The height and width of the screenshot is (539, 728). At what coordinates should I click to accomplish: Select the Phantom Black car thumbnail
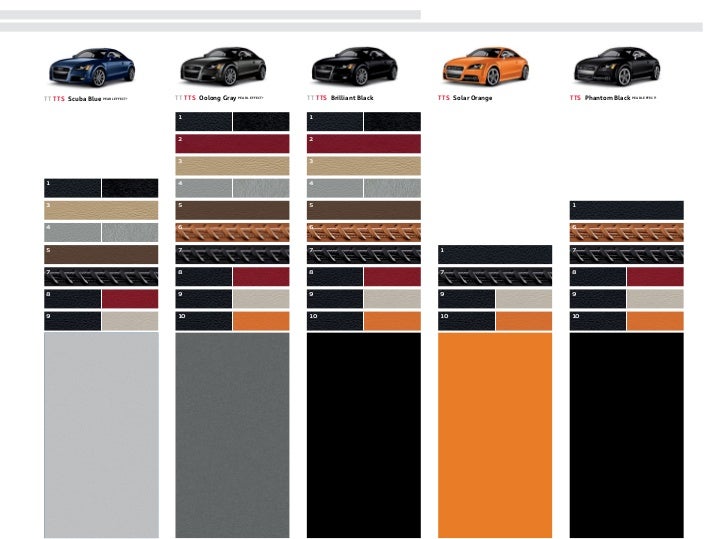click(618, 66)
